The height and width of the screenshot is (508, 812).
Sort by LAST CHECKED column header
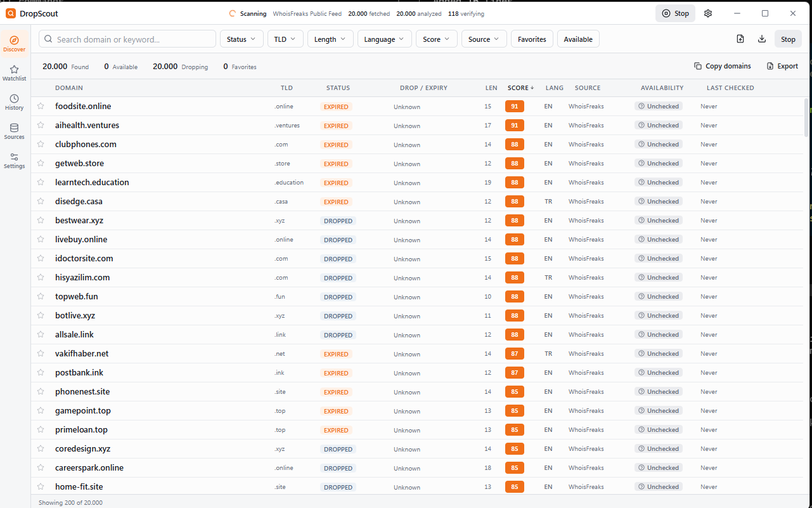tap(730, 88)
